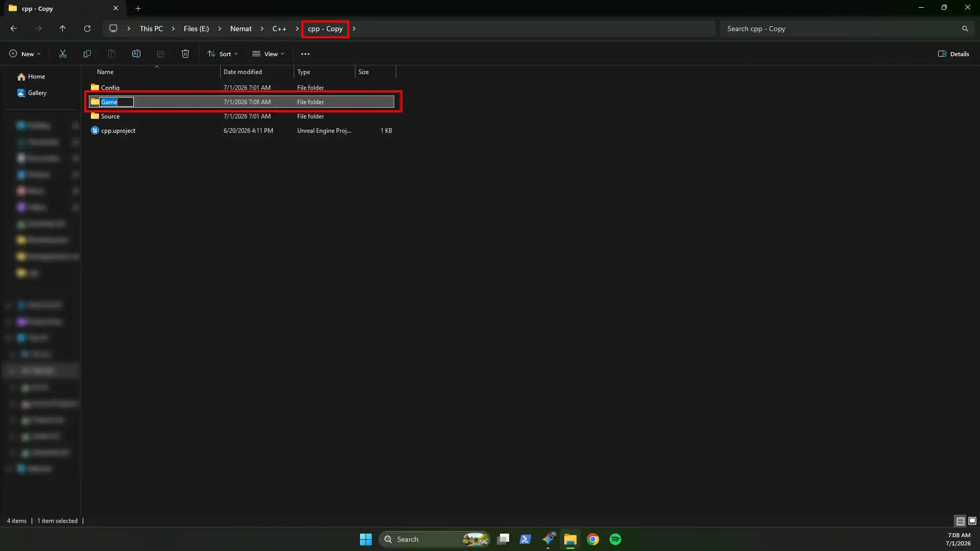This screenshot has width=980, height=551.
Task: Expand the chevron after cpp - Copy
Action: tap(354, 29)
